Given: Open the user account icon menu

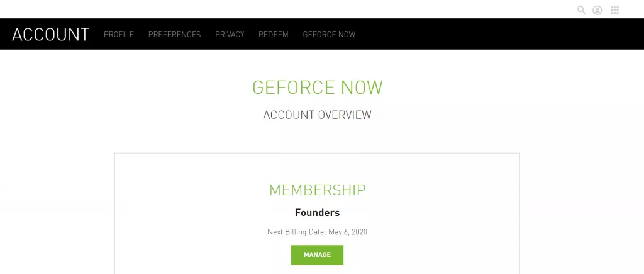Looking at the screenshot, I should (x=597, y=10).
